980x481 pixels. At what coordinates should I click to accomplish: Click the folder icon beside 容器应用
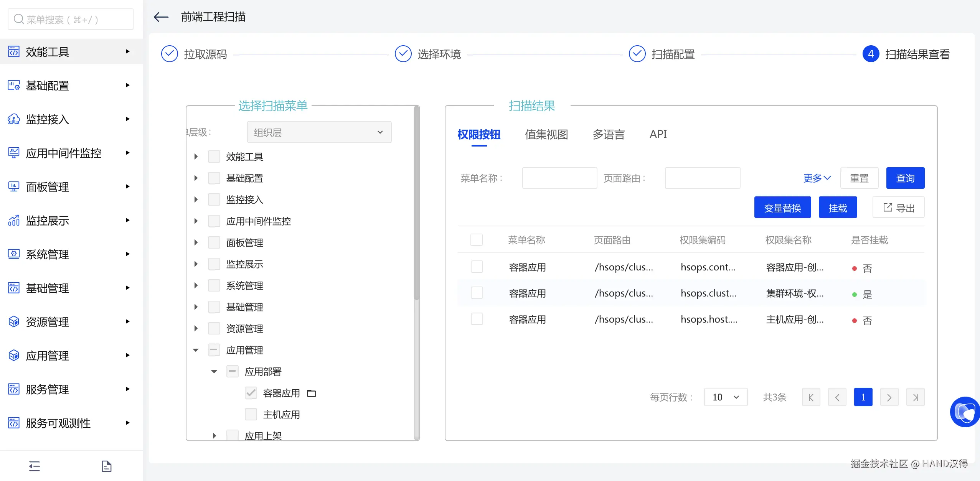312,393
